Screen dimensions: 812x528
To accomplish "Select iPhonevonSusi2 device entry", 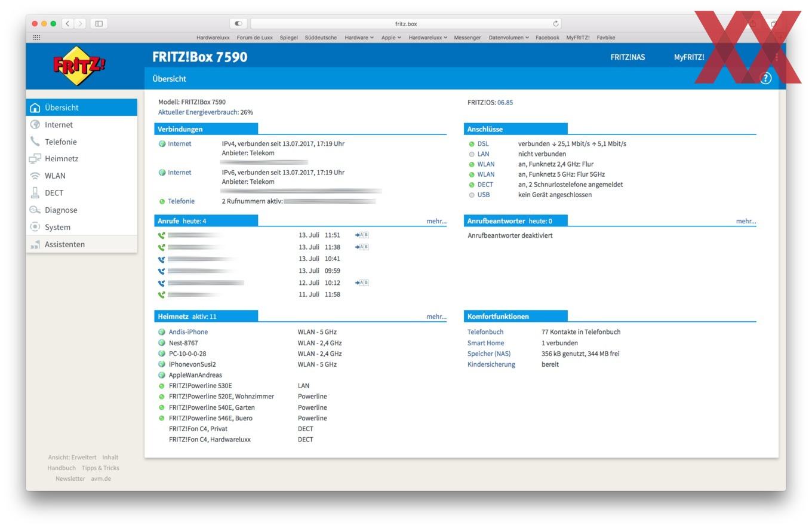I will [192, 364].
